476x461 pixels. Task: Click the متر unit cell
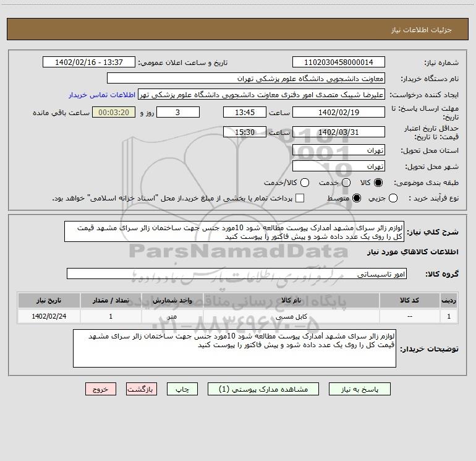(x=172, y=316)
